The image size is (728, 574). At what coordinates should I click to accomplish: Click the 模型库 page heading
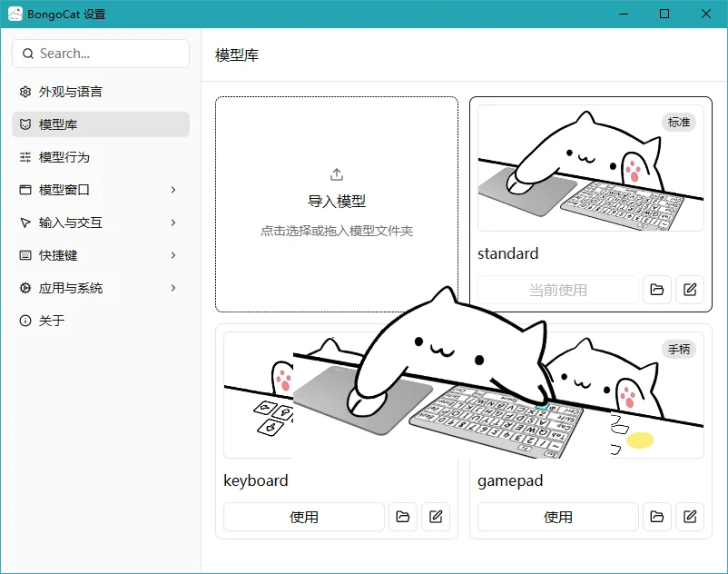coord(237,55)
